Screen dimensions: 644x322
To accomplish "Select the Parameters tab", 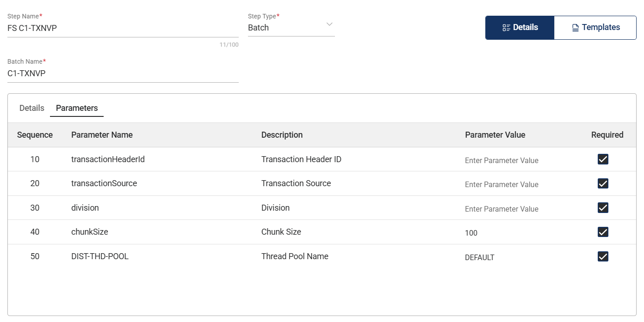I will tap(77, 108).
